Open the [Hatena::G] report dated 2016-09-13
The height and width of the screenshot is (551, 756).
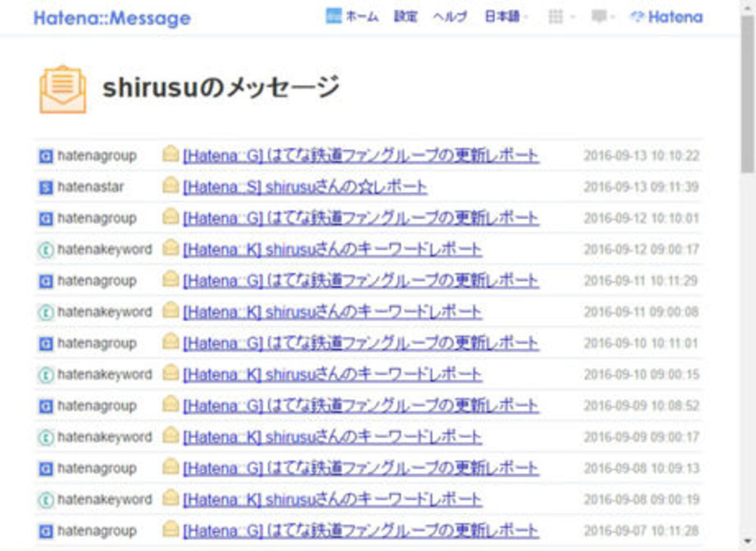(x=361, y=156)
